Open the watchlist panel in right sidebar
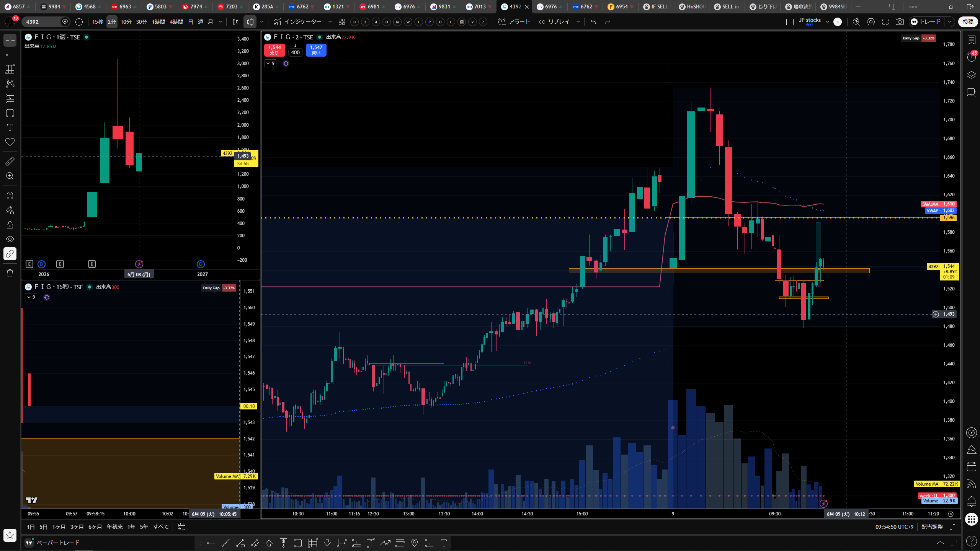The image size is (980, 551). click(972, 40)
